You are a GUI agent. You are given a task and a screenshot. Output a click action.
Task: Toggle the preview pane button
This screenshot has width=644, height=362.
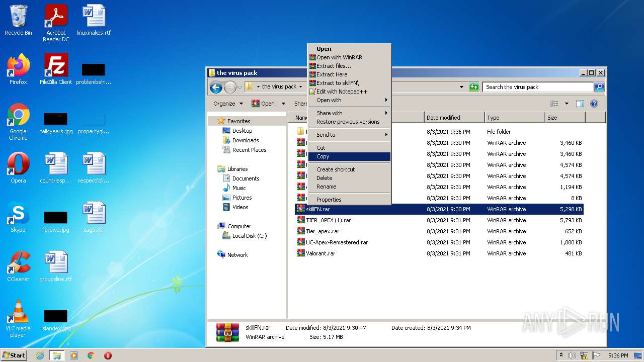point(580,104)
